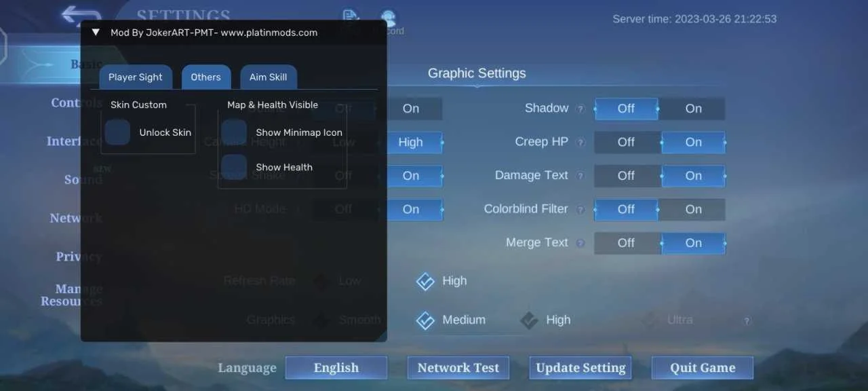The width and height of the screenshot is (868, 391).
Task: Run the Network Test
Action: coord(458,368)
